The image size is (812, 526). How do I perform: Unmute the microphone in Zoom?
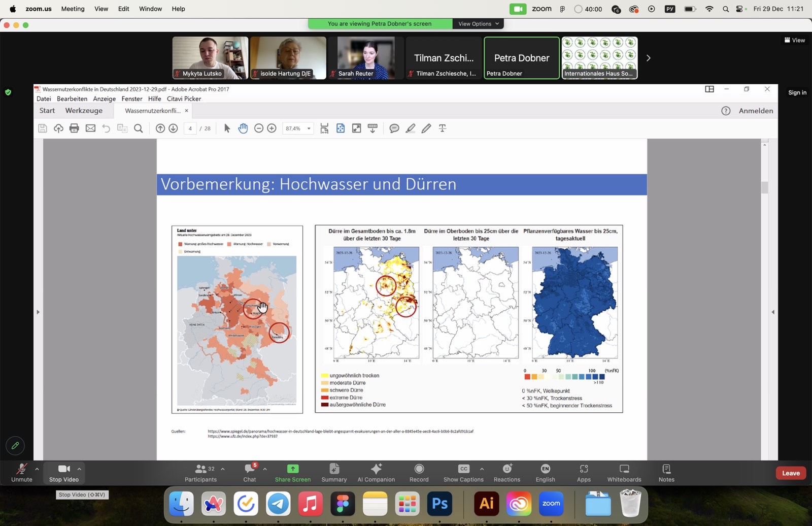coord(21,473)
